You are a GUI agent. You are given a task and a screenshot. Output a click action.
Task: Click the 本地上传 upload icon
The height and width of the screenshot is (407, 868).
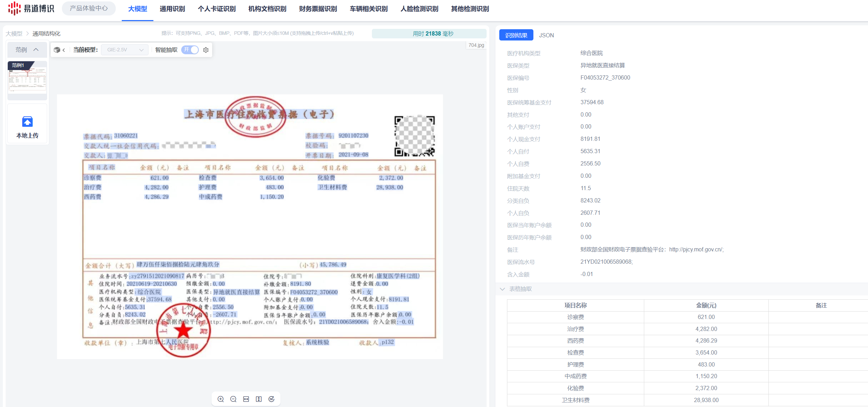(x=27, y=122)
